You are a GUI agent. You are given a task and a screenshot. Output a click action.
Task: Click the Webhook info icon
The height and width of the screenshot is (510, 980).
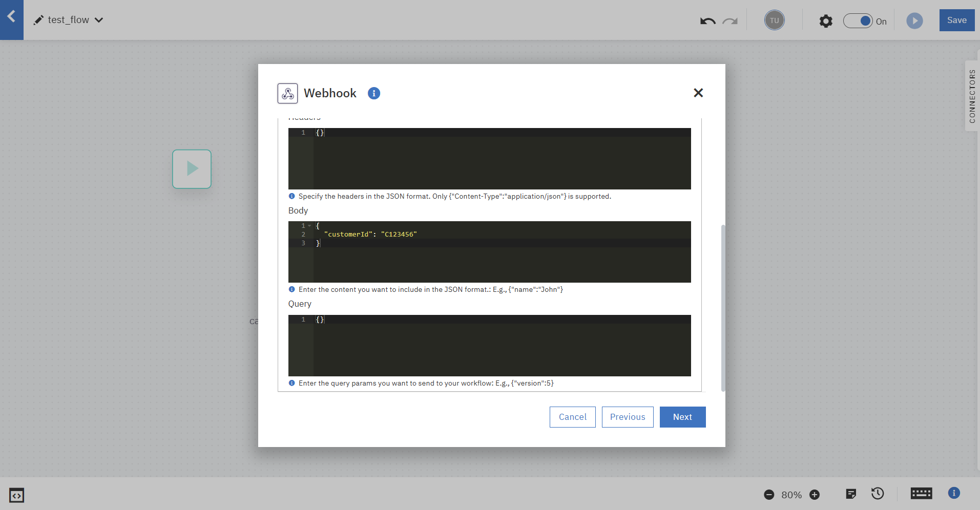[x=374, y=93]
